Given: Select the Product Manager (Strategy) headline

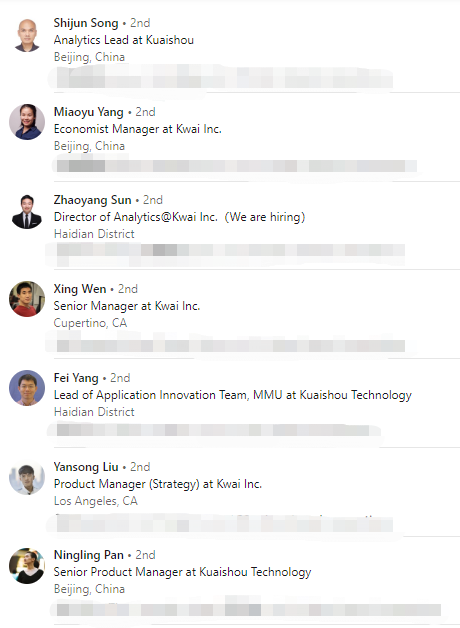Looking at the screenshot, I should tap(158, 484).
